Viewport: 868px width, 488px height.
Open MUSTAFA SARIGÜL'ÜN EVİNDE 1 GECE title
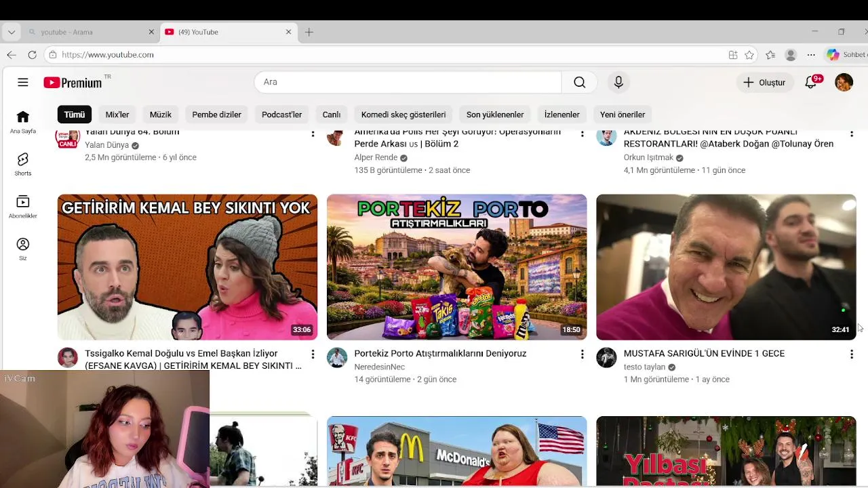pos(704,354)
